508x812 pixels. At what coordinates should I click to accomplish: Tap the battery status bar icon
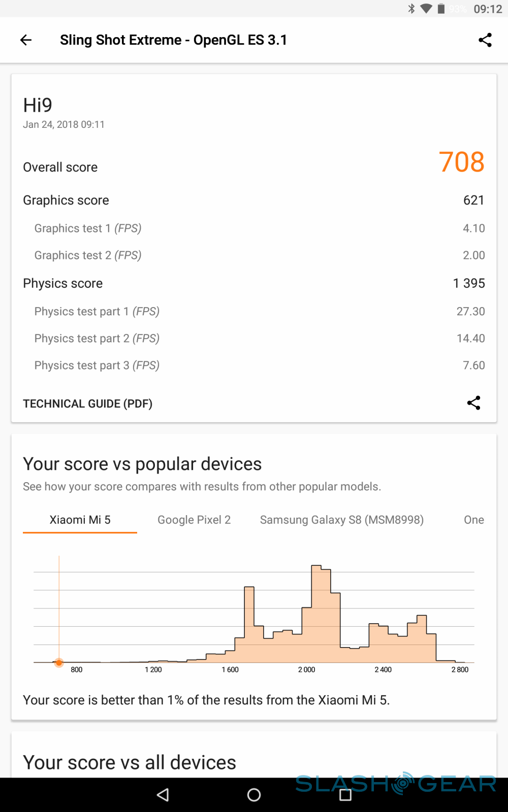(x=441, y=9)
